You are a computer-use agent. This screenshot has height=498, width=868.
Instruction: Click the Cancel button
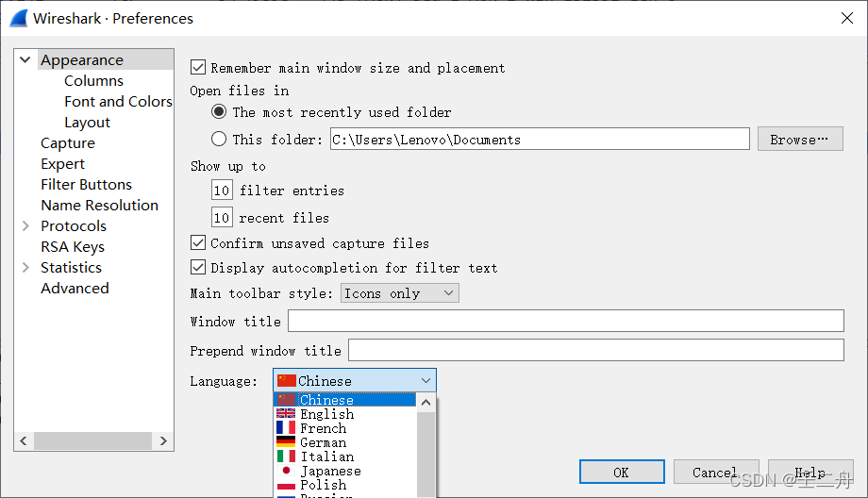pyautogui.click(x=716, y=472)
